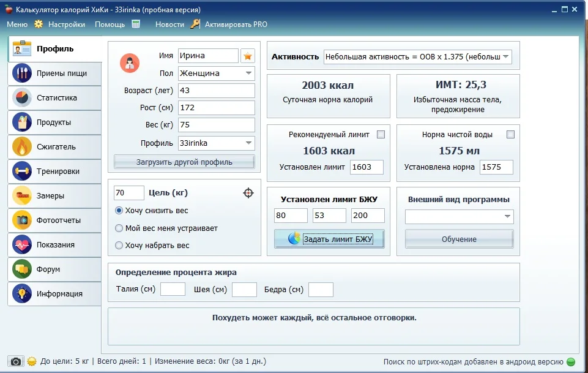Click the 1575 мл water norm text
Image resolution: width=588 pixels, height=373 pixels.
pyautogui.click(x=459, y=151)
